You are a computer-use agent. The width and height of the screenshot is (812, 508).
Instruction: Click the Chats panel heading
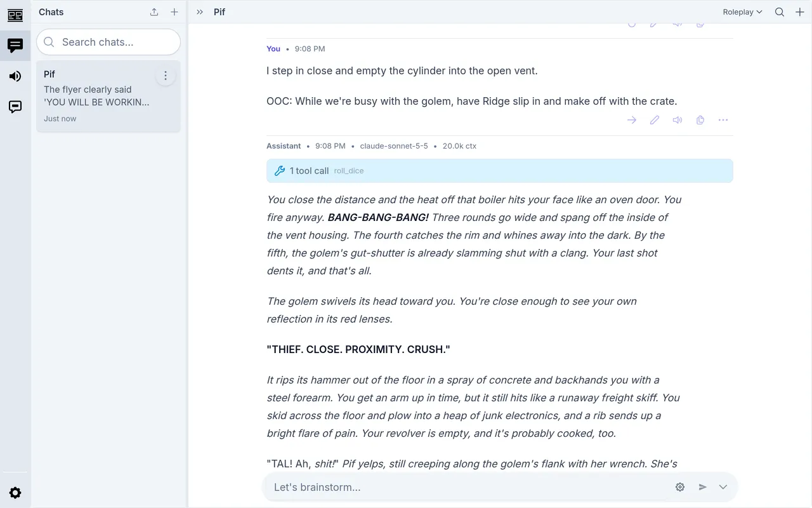click(51, 12)
